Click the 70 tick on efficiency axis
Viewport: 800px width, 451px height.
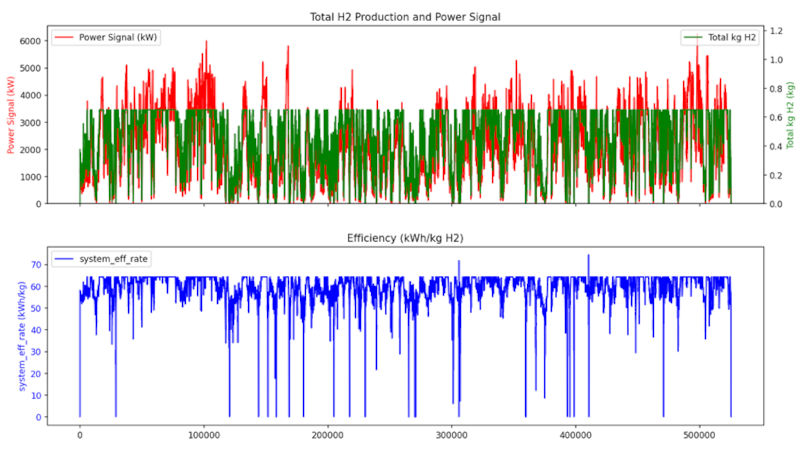(34, 264)
